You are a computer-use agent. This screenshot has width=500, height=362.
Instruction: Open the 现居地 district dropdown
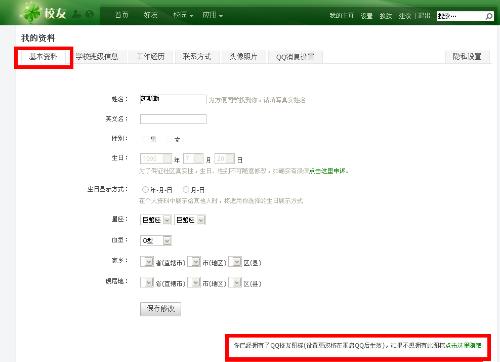(x=235, y=283)
